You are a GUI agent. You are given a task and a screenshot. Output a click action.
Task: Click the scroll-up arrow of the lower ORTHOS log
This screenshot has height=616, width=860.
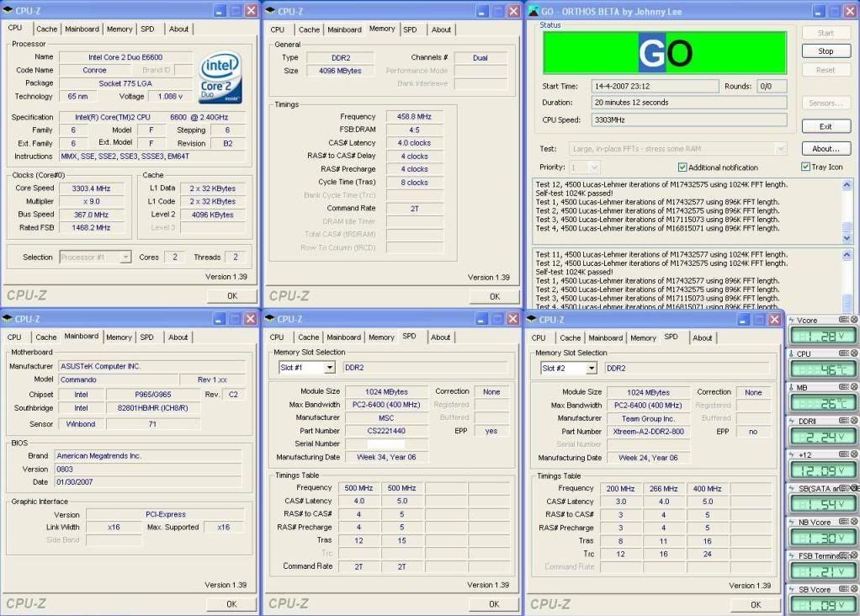(847, 254)
